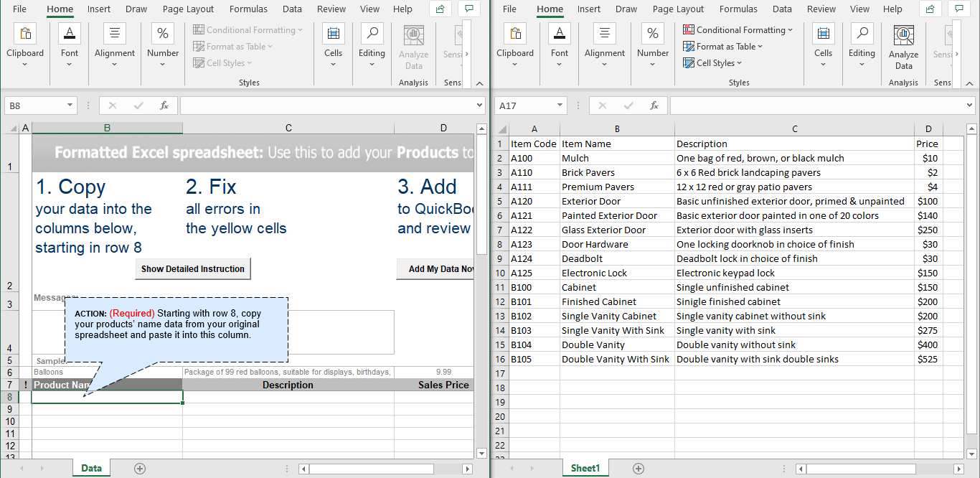Select the Item Name header cell
Screen dimensions: 980x478
pos(617,144)
